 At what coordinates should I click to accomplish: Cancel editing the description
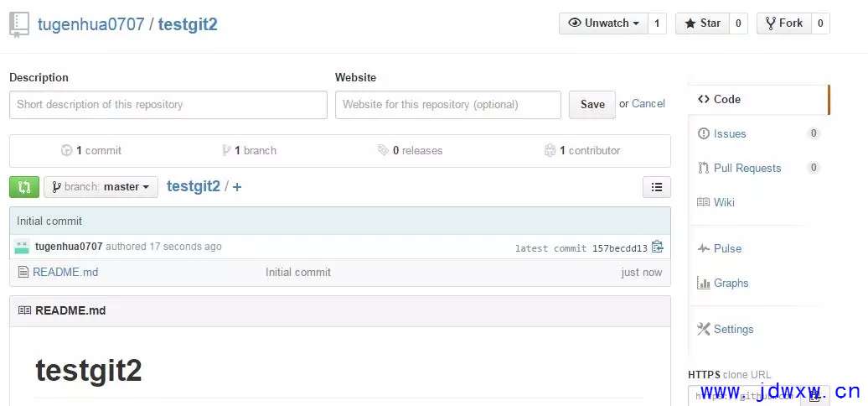click(648, 103)
